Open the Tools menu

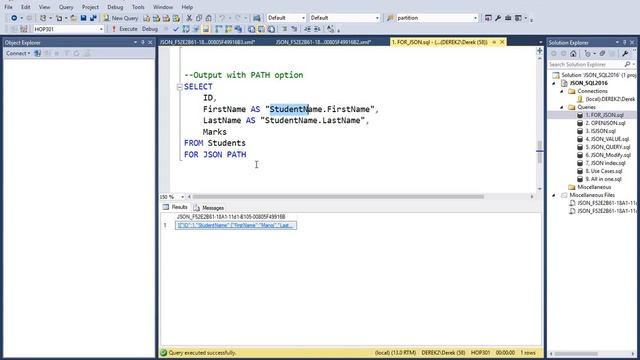click(138, 7)
